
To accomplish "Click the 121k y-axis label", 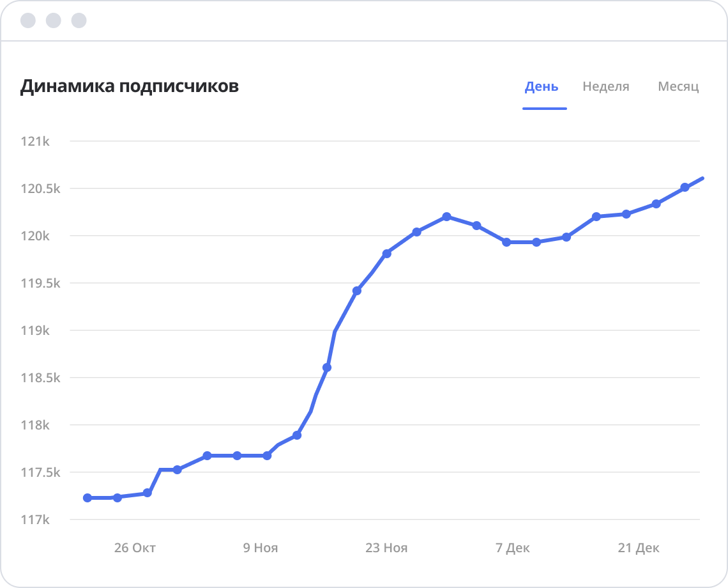I will tap(35, 142).
